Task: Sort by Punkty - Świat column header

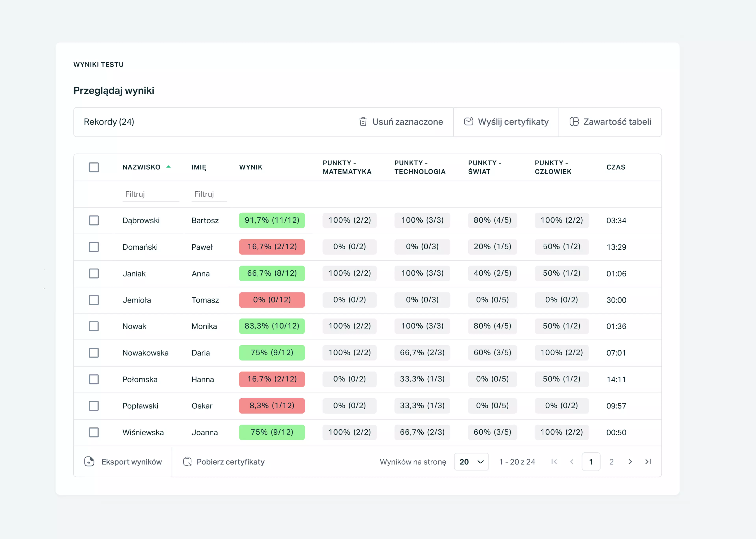Action: coord(485,167)
